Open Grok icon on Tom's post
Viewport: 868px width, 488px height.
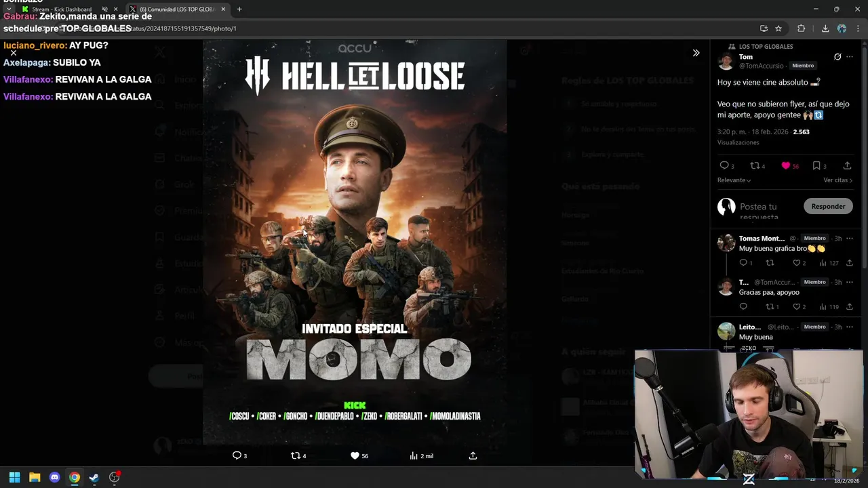coord(837,57)
